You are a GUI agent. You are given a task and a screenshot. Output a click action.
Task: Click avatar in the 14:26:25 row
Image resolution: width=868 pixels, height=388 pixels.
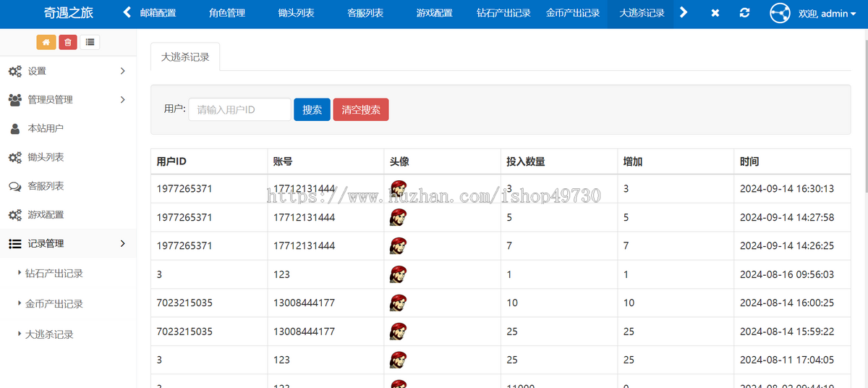(x=398, y=246)
